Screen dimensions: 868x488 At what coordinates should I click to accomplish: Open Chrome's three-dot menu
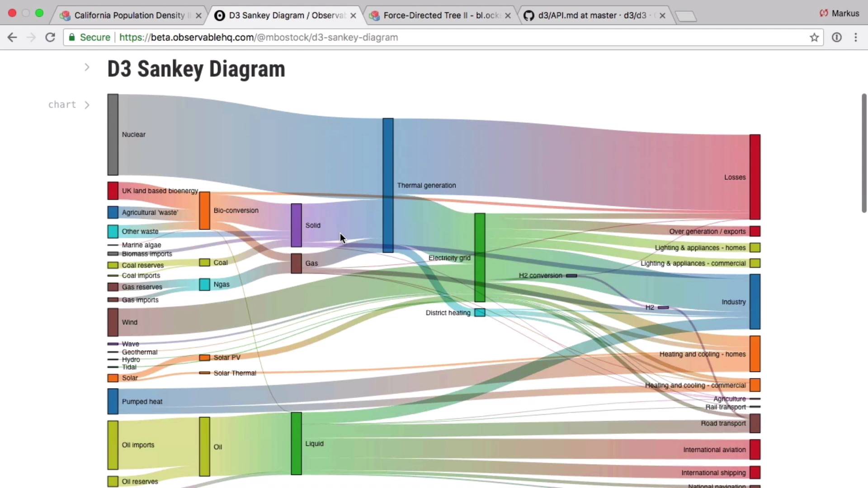[856, 38]
